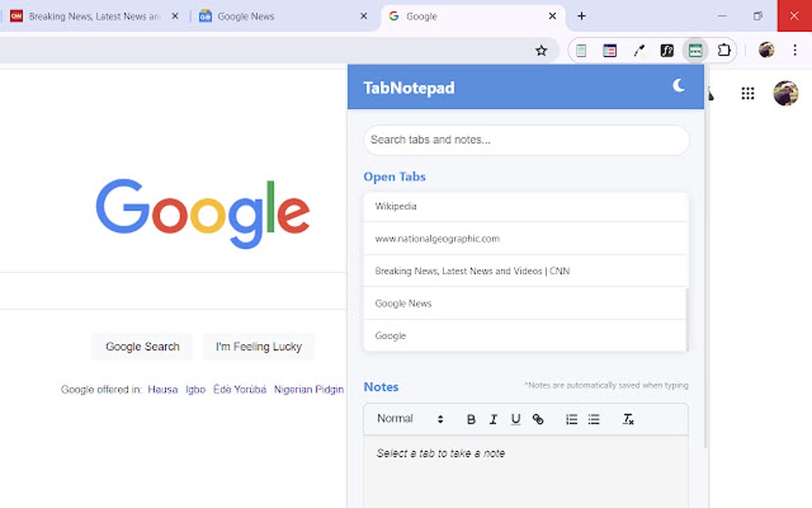Clear text formatting with the Tx icon
The image size is (812, 508).
(x=628, y=419)
